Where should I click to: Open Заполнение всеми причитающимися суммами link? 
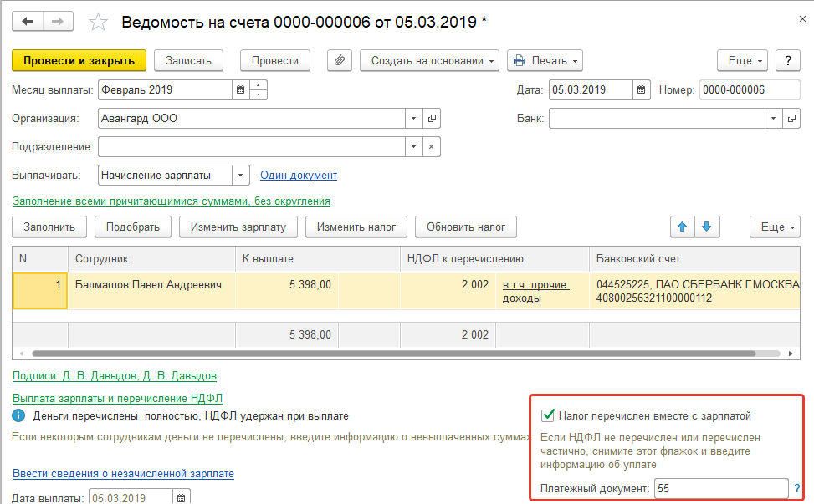172,201
